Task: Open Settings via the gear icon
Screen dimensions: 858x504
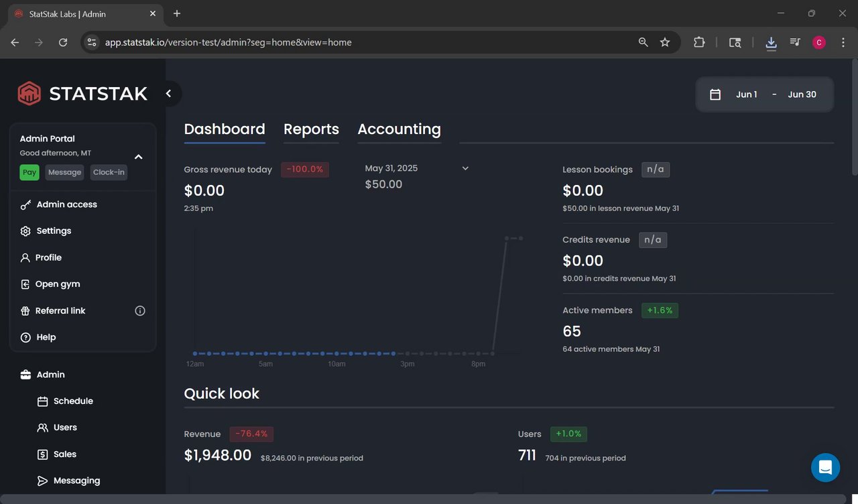Action: (x=25, y=231)
